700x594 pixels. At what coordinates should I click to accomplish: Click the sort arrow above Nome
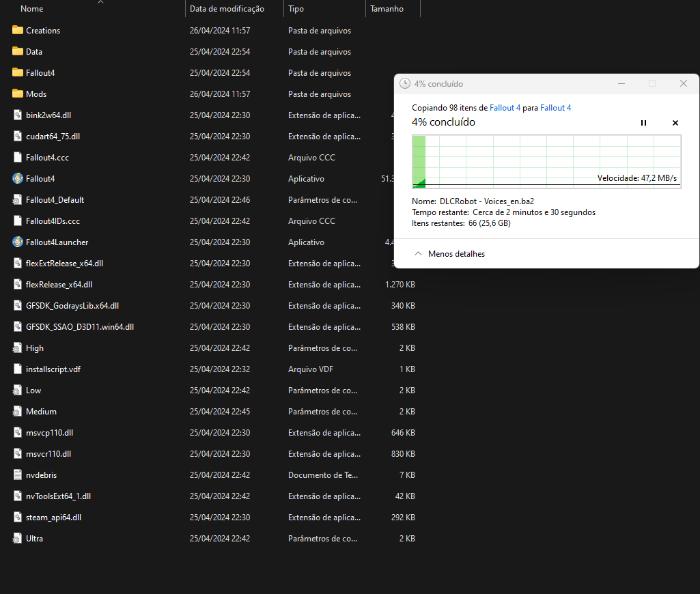(100, 2)
